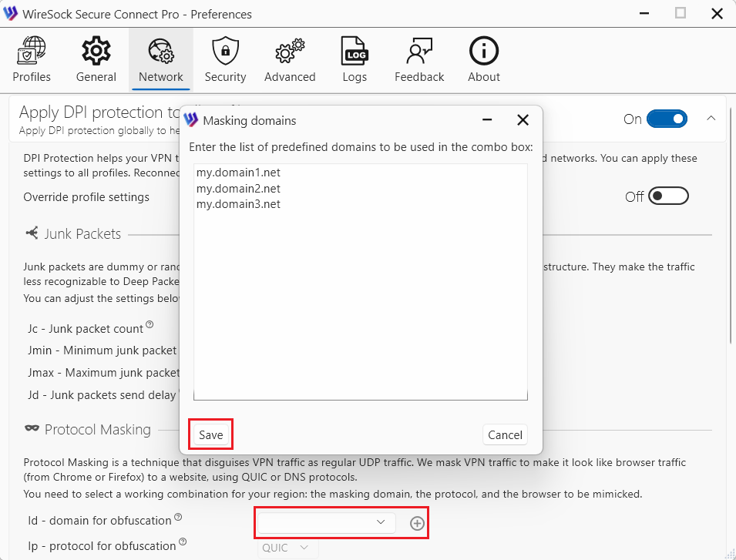Screen dimensions: 736x560
Task: Open the Profiles section
Action: [x=32, y=60]
